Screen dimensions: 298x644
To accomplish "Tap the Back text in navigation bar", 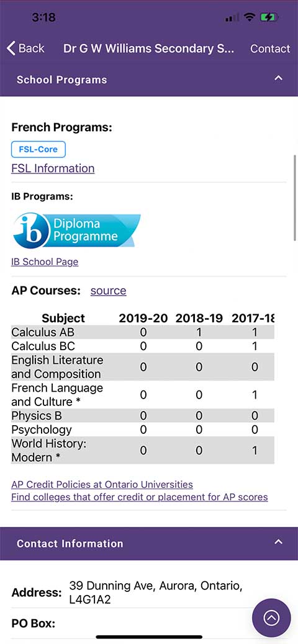I will click(31, 48).
